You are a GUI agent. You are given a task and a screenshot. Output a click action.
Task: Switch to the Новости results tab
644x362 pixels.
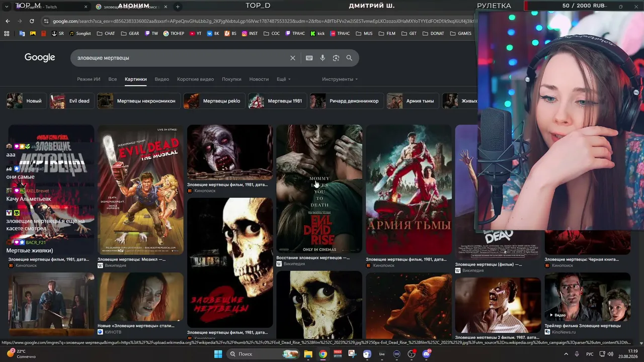pos(259,79)
